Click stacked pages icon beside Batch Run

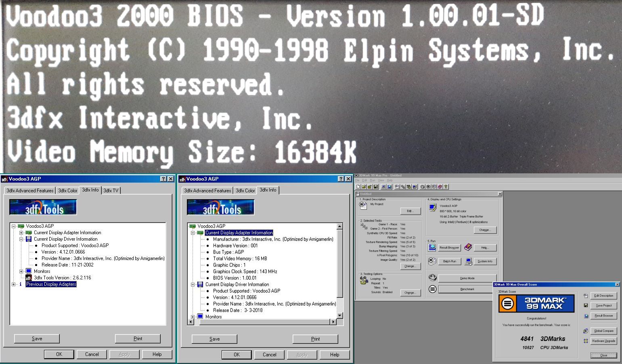(x=432, y=261)
